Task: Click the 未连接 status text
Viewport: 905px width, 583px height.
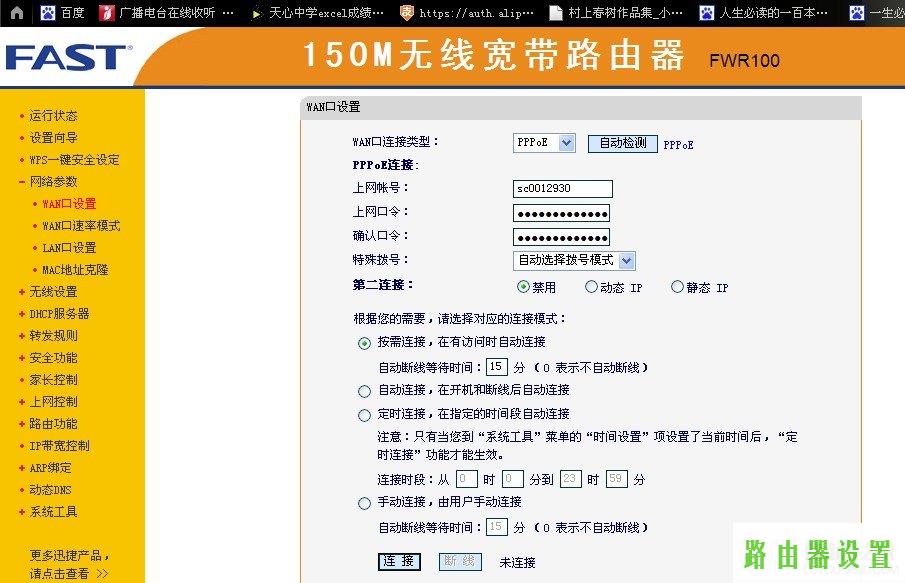Action: [x=518, y=563]
